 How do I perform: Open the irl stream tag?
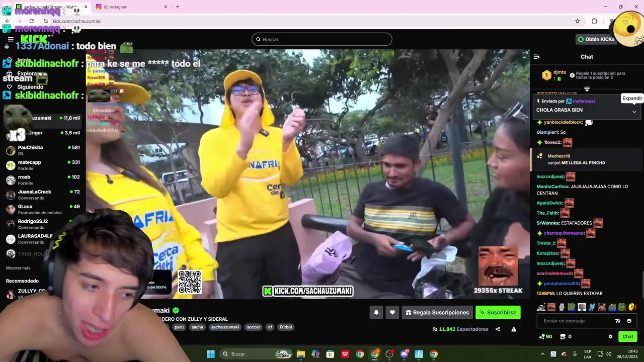pos(270,327)
